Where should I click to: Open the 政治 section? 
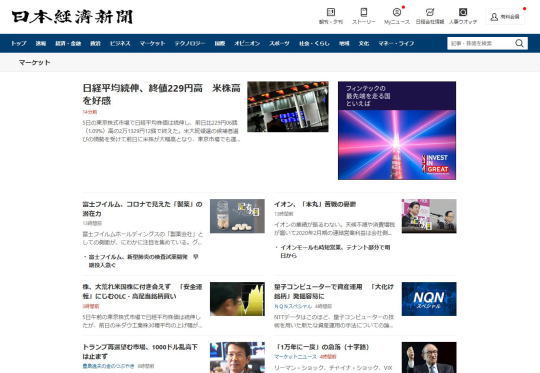[95, 43]
